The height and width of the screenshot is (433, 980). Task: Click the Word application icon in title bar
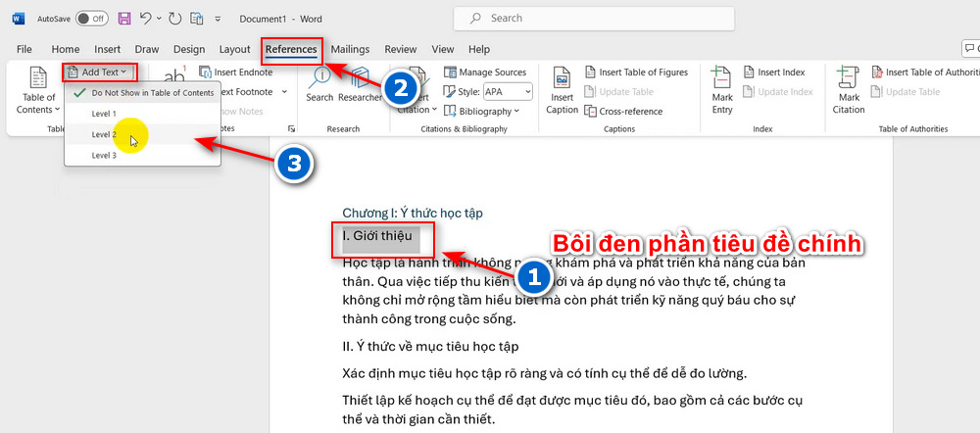[x=18, y=19]
